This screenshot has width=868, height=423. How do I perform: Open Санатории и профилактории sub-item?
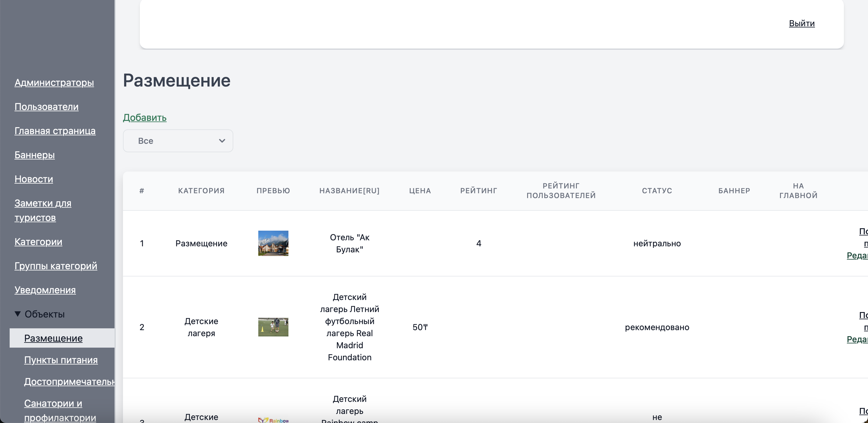(60, 411)
